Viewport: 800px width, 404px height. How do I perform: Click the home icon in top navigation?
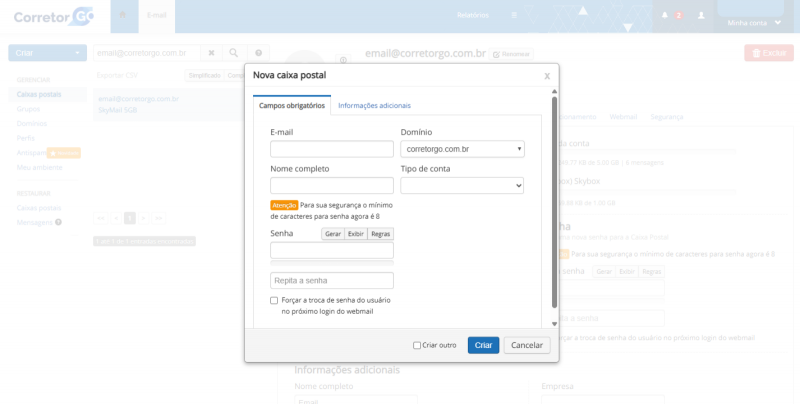click(122, 15)
